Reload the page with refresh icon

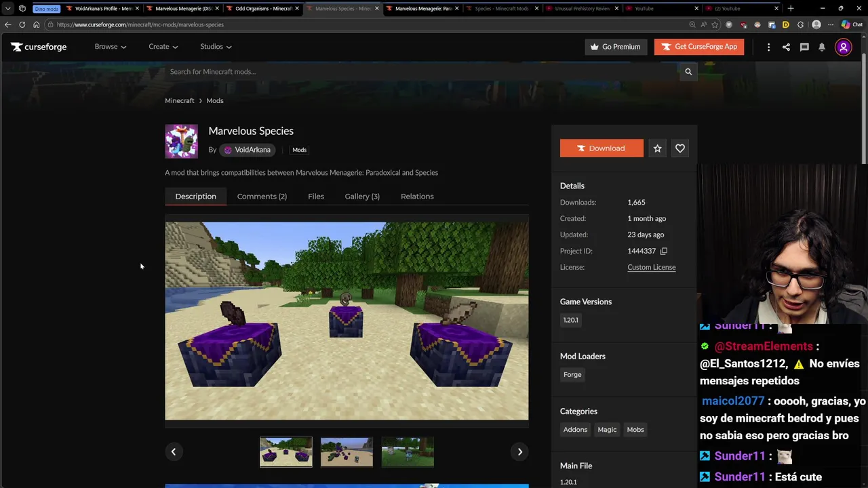(22, 24)
